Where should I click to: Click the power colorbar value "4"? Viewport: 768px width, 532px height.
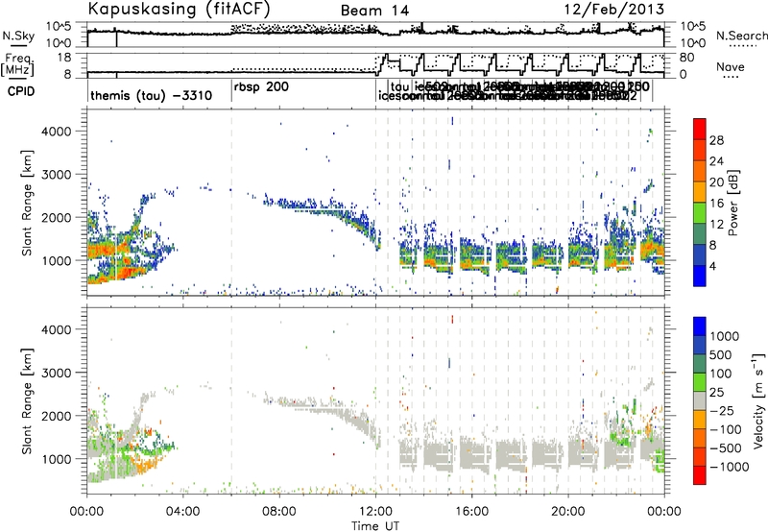[x=713, y=266]
